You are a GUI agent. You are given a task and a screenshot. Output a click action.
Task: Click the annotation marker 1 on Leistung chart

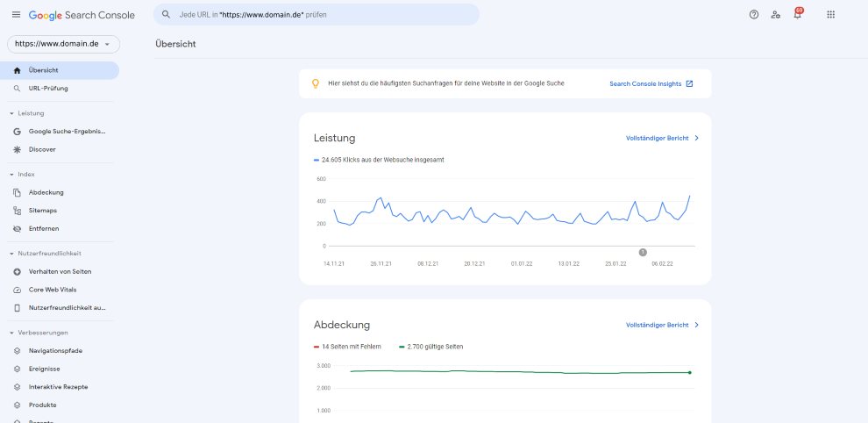tap(642, 252)
